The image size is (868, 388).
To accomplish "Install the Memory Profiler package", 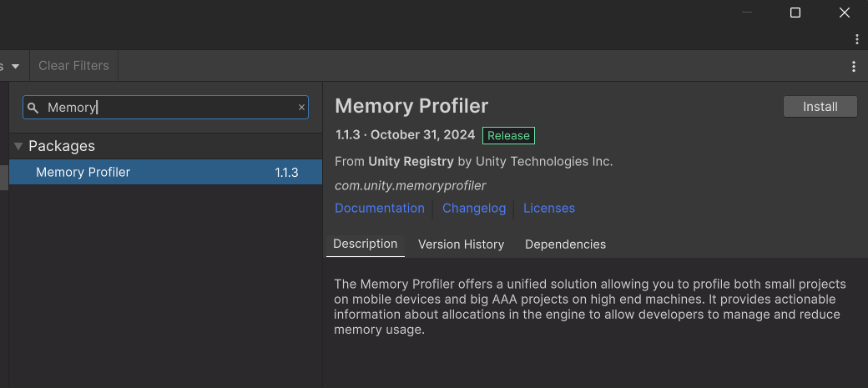I will tap(820, 107).
